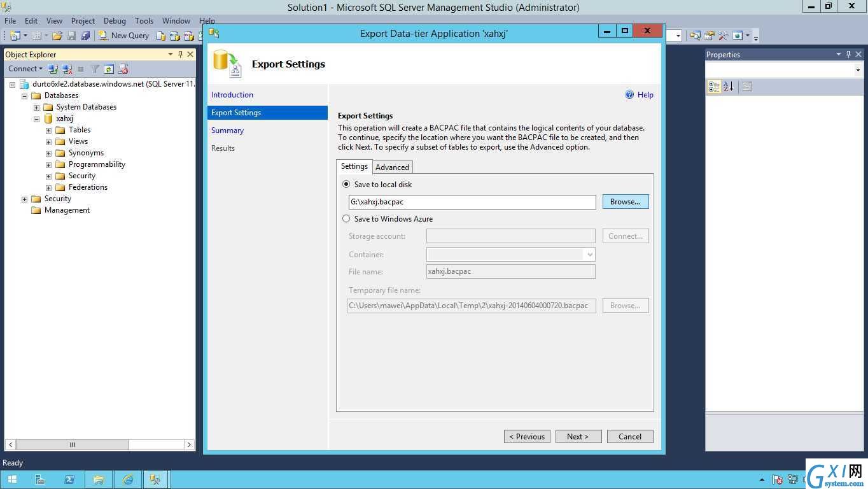Open the File menu
This screenshot has width=868, height=489.
click(10, 20)
